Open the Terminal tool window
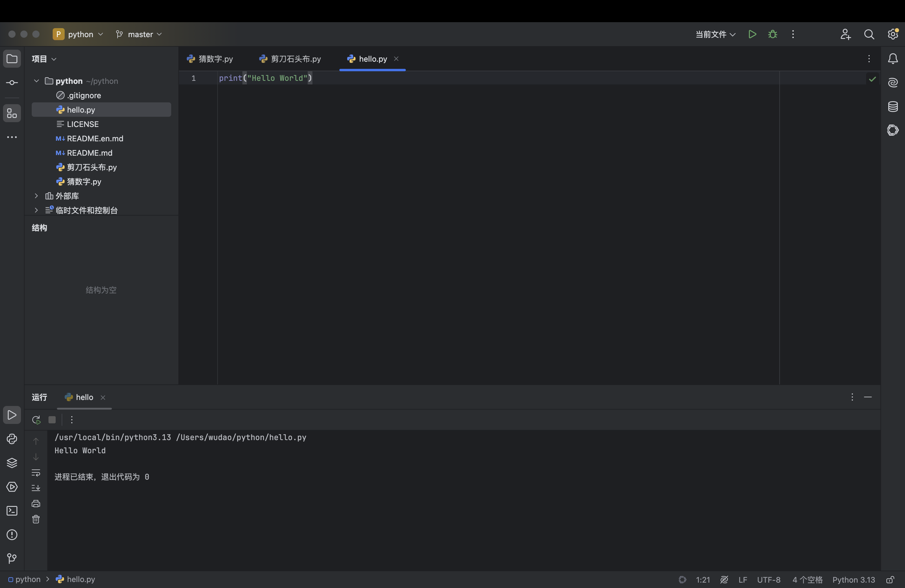Screen dimensions: 905x588 coord(12,511)
